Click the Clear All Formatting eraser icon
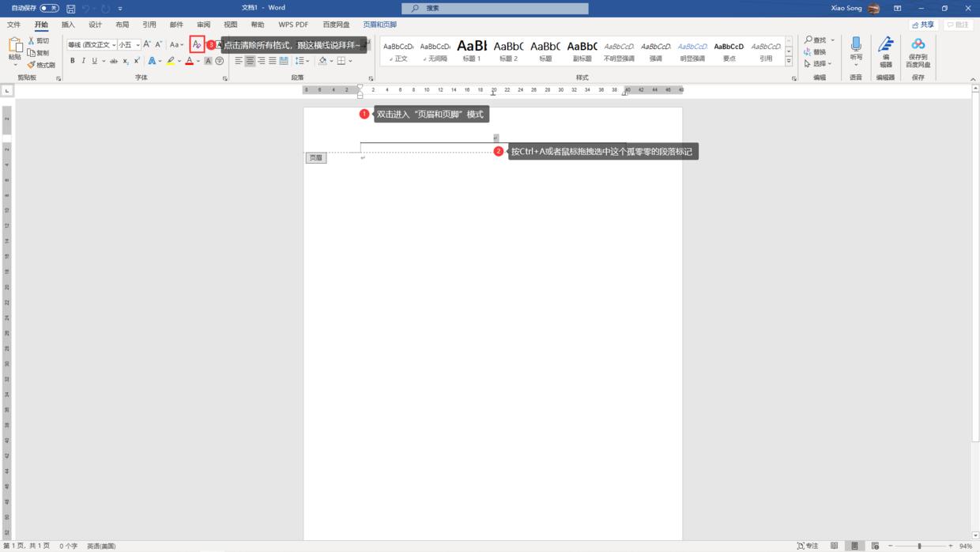The image size is (980, 552). pos(197,45)
